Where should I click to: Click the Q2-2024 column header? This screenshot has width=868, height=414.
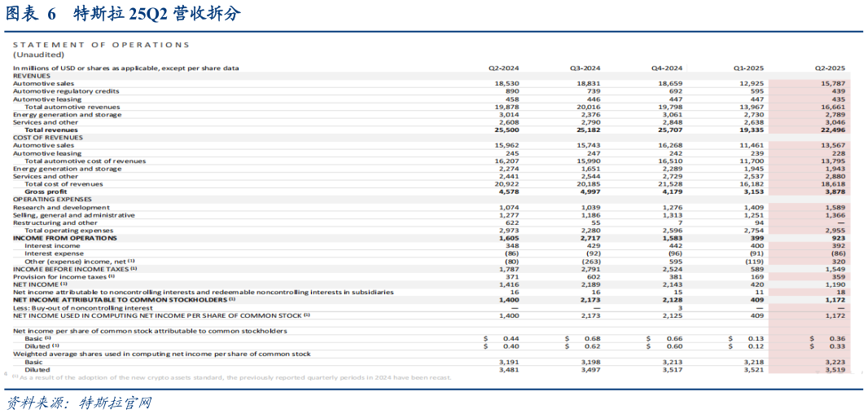point(503,68)
